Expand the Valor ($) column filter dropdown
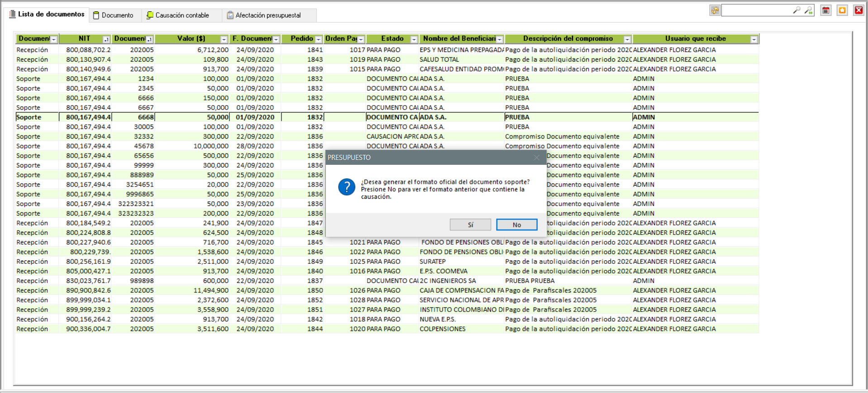 tap(224, 39)
